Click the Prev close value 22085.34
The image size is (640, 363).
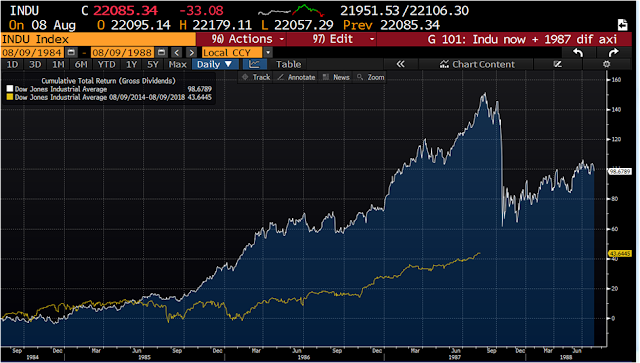(x=410, y=25)
